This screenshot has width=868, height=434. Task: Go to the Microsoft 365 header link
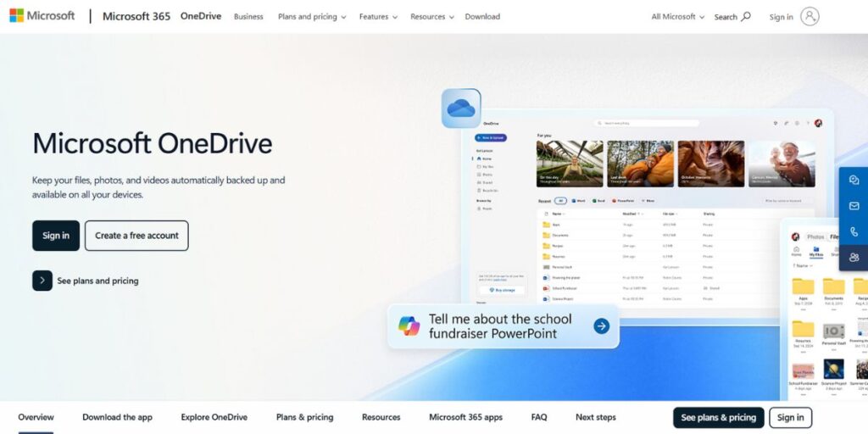pos(136,16)
